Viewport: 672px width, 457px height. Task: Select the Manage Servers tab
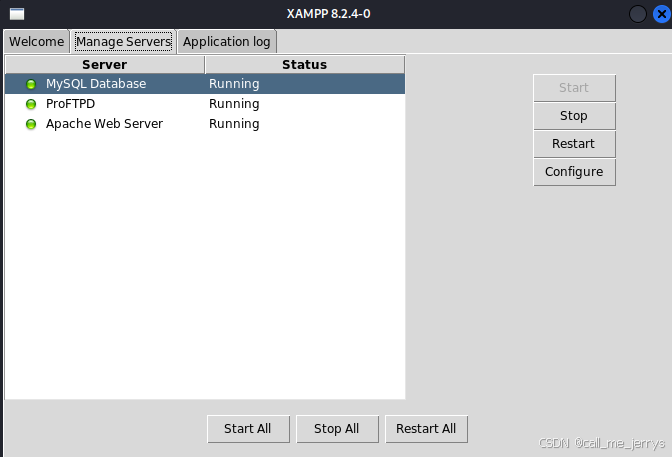pyautogui.click(x=123, y=42)
